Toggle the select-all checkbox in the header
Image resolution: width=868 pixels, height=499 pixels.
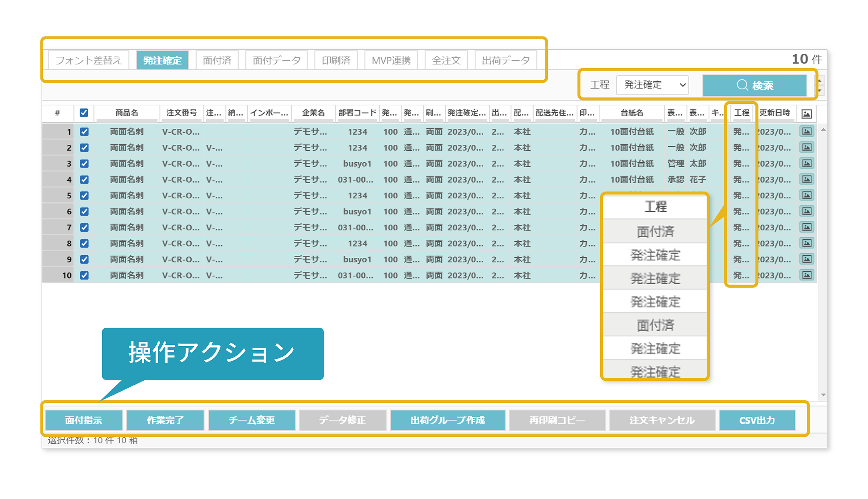pos(84,114)
